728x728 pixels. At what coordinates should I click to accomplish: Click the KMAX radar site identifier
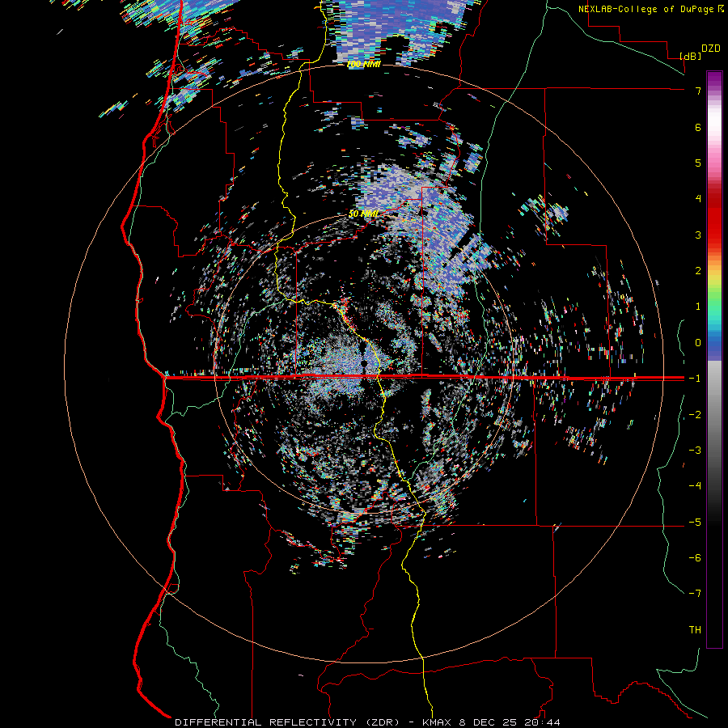[437, 722]
